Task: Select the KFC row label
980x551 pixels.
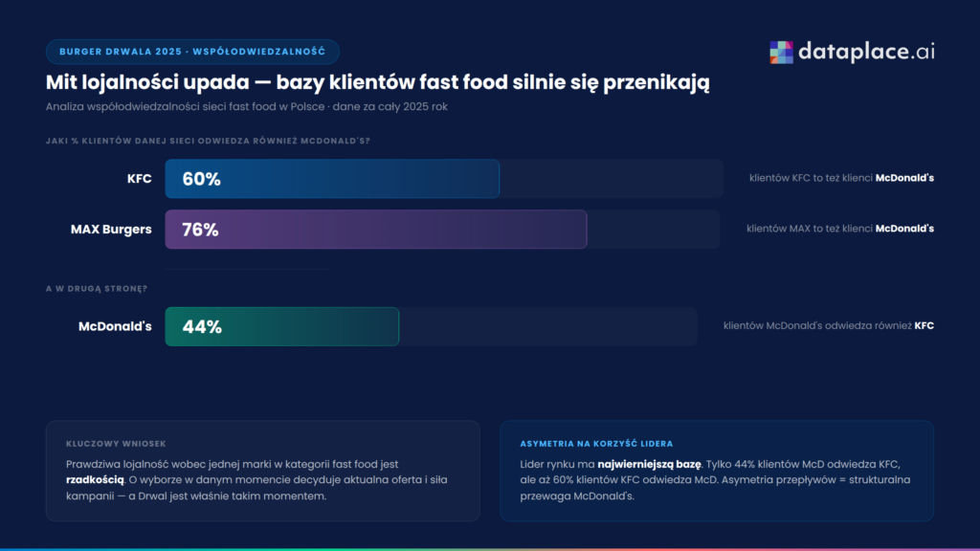Action: point(139,179)
